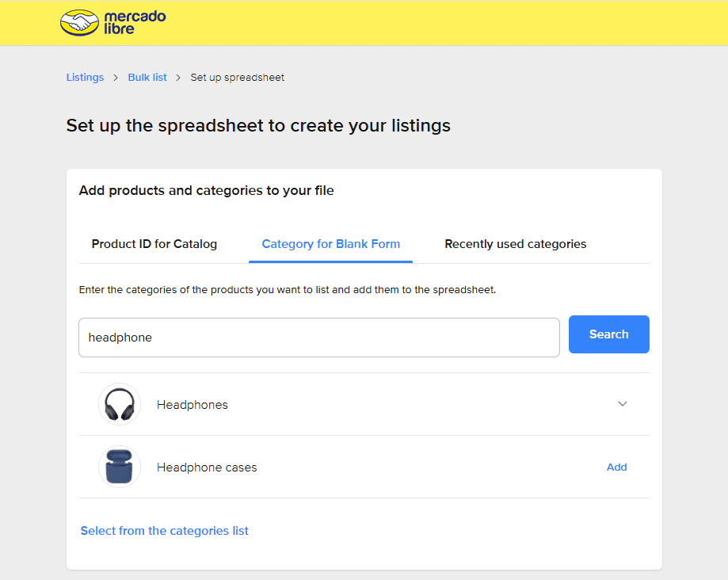
Task: Switch to Category for Blank Form tab
Action: (330, 244)
